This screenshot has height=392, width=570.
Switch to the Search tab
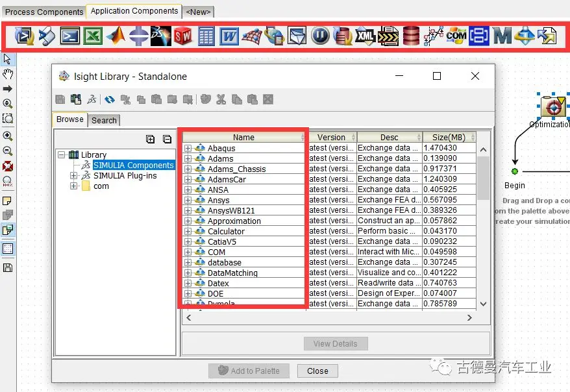[x=104, y=120]
